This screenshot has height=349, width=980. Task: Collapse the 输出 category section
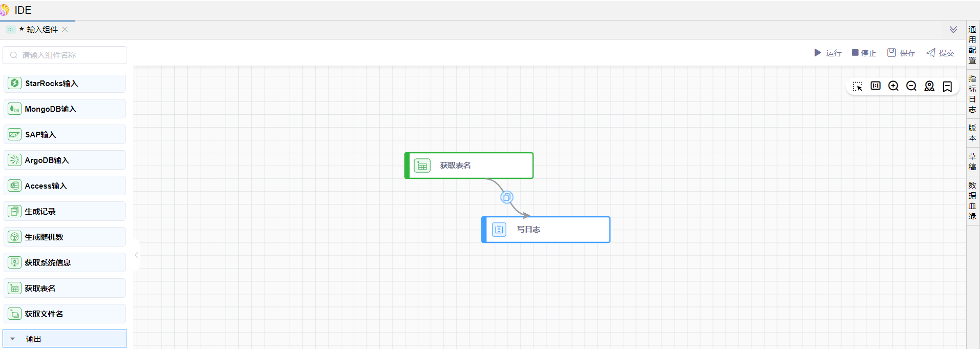(13, 339)
